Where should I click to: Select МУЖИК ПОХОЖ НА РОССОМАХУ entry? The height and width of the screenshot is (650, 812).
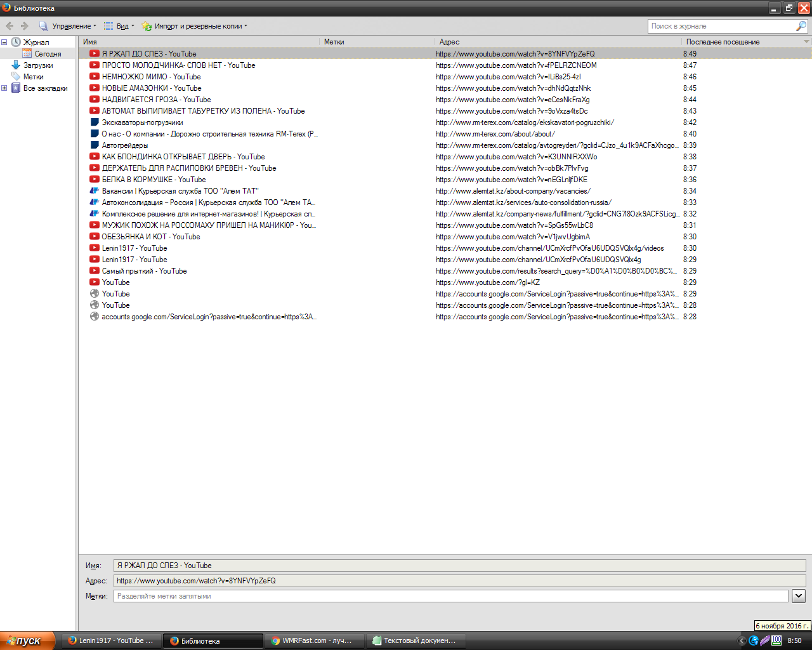[x=445, y=225]
